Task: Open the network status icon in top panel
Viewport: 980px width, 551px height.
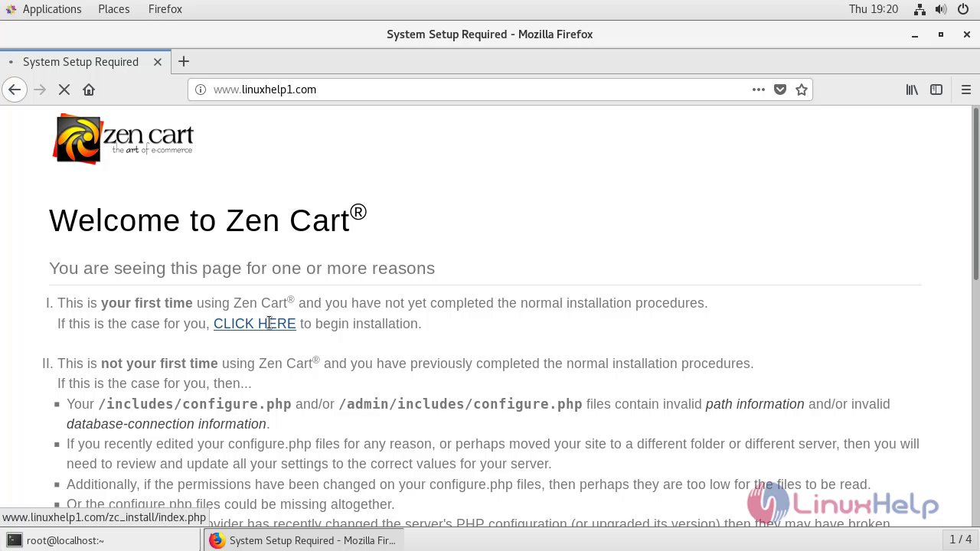Action: coord(920,9)
